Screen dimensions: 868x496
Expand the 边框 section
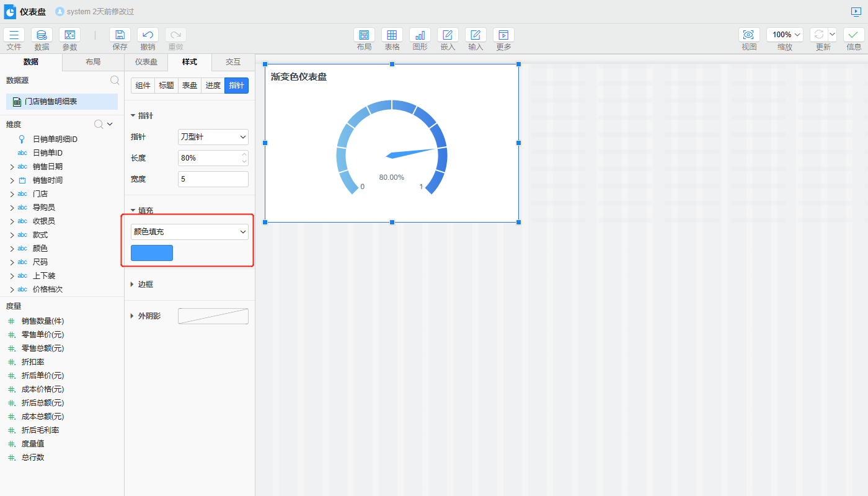145,285
